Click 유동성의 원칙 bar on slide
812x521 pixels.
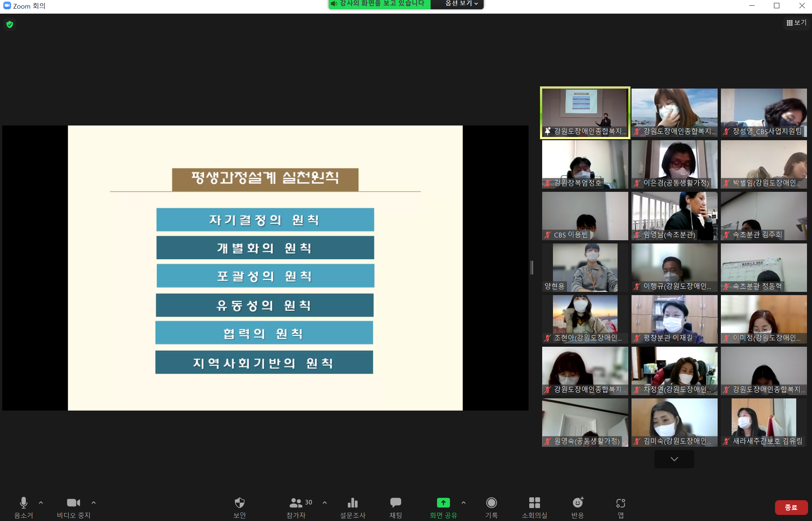coord(265,305)
